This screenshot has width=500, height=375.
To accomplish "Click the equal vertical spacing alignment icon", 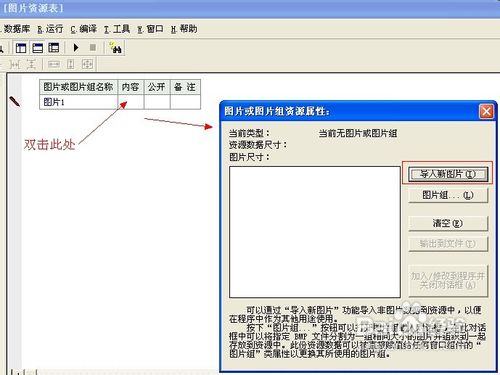I will 31,64.
